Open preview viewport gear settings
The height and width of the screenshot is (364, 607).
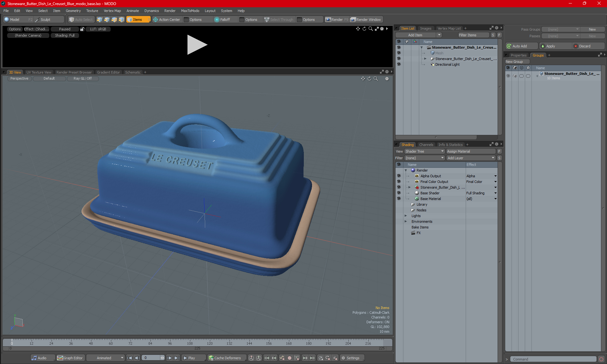(x=382, y=29)
